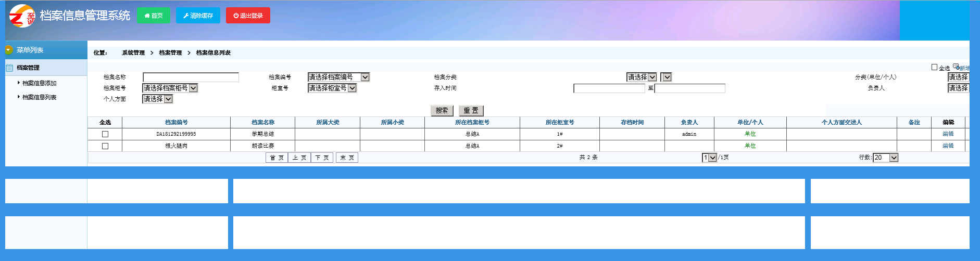The height and width of the screenshot is (261, 980).
Task: Tick the 全选 checkbox above the filters
Action: (934, 67)
